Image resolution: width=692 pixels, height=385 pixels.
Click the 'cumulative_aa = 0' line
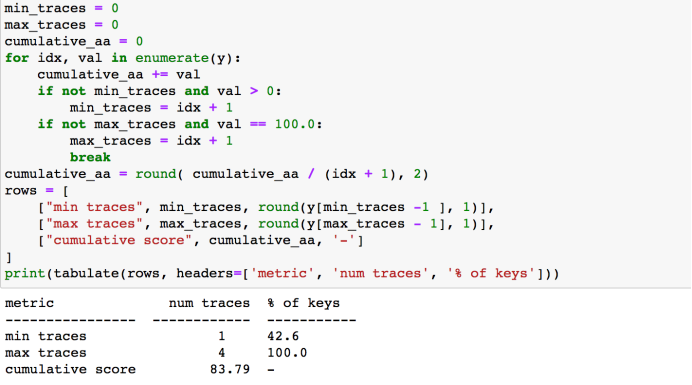[x=74, y=42]
